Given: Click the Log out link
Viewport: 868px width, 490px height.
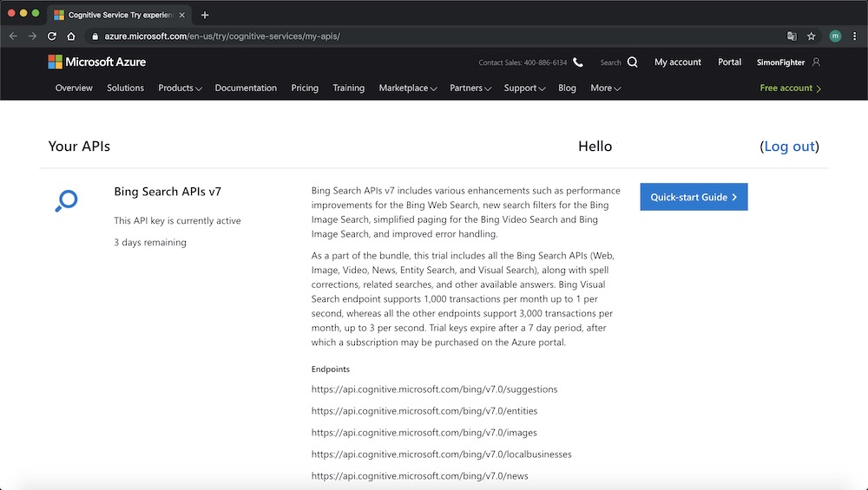Looking at the screenshot, I should pyautogui.click(x=789, y=147).
